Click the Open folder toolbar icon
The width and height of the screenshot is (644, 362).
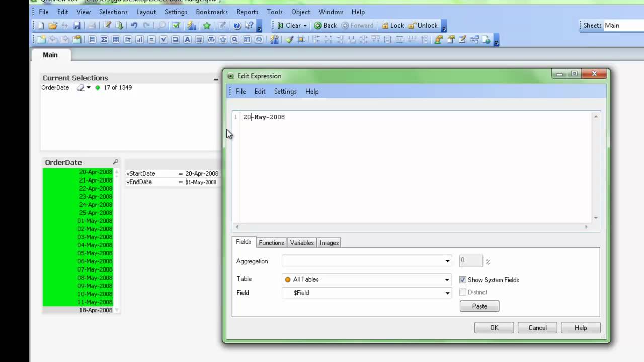tap(52, 25)
